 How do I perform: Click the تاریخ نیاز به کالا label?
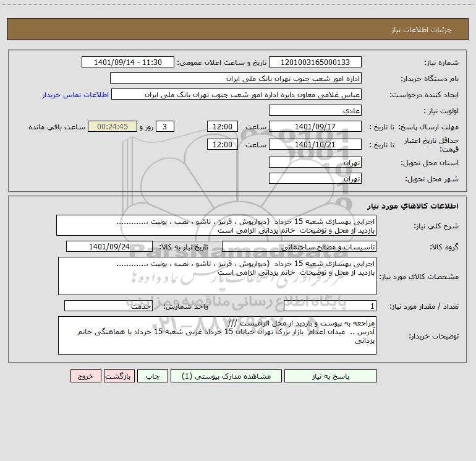click(184, 247)
